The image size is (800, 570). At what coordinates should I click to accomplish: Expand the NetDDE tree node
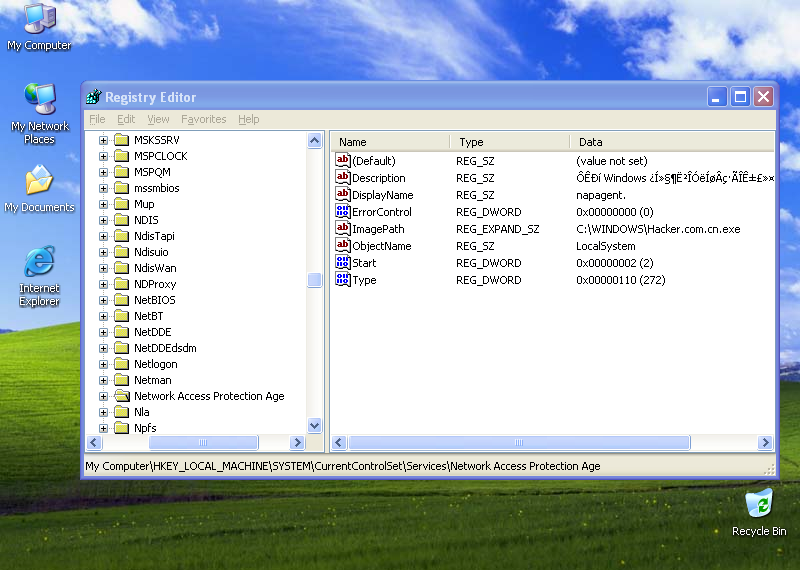coord(104,332)
